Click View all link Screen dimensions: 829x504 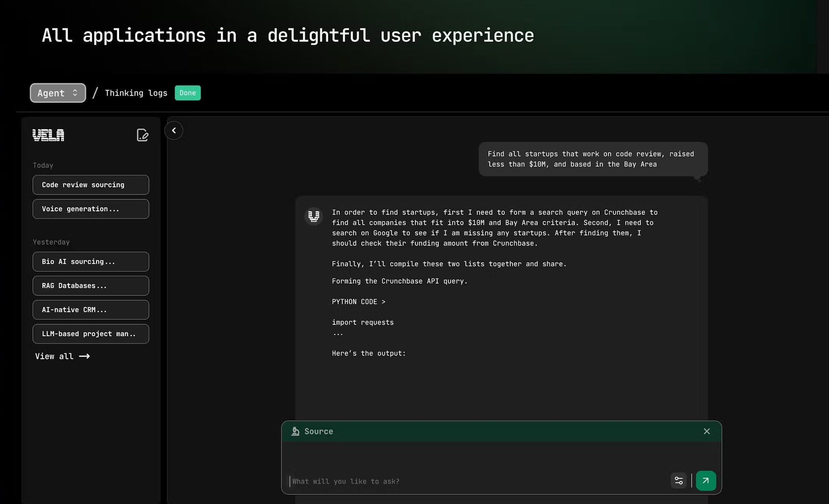tap(62, 357)
